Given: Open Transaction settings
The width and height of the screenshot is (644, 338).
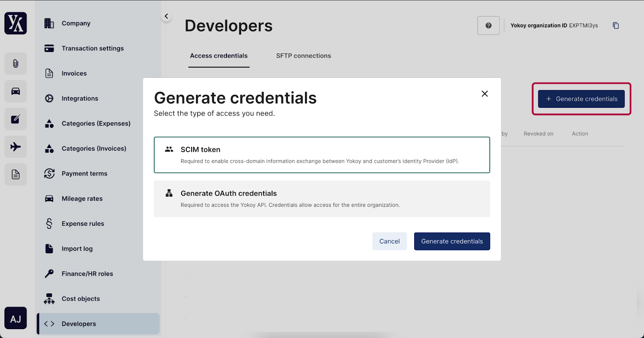Looking at the screenshot, I should [x=93, y=48].
